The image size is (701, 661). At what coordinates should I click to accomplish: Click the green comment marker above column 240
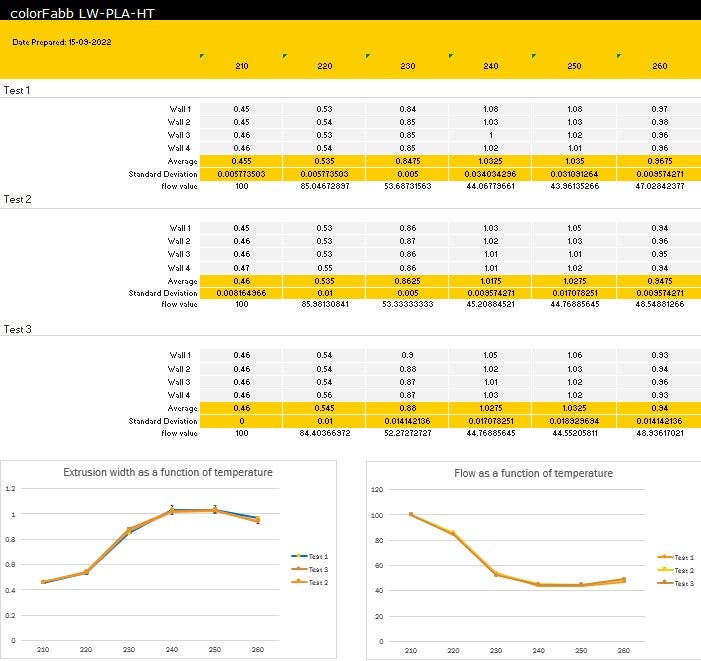click(451, 56)
